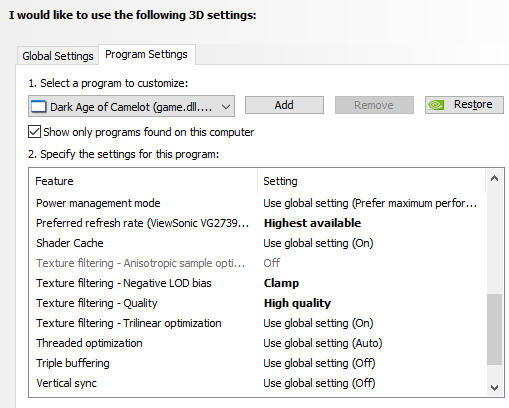The width and height of the screenshot is (509, 408).
Task: Click the program icon beside Dark Age of Camelot
Action: [x=38, y=107]
